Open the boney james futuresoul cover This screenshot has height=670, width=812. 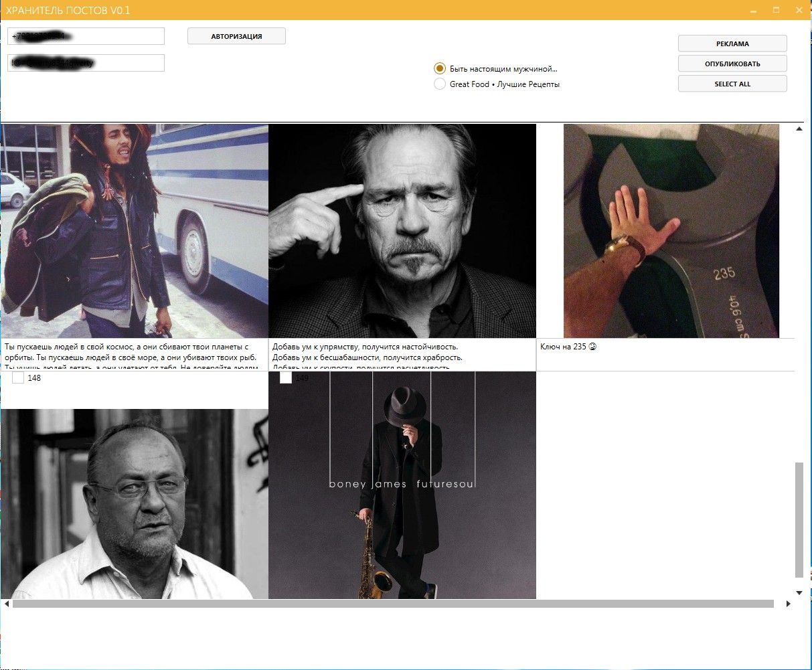[402, 485]
